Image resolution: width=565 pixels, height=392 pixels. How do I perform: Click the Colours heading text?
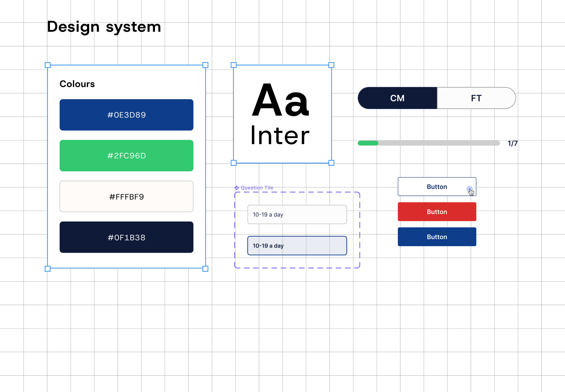(x=77, y=84)
